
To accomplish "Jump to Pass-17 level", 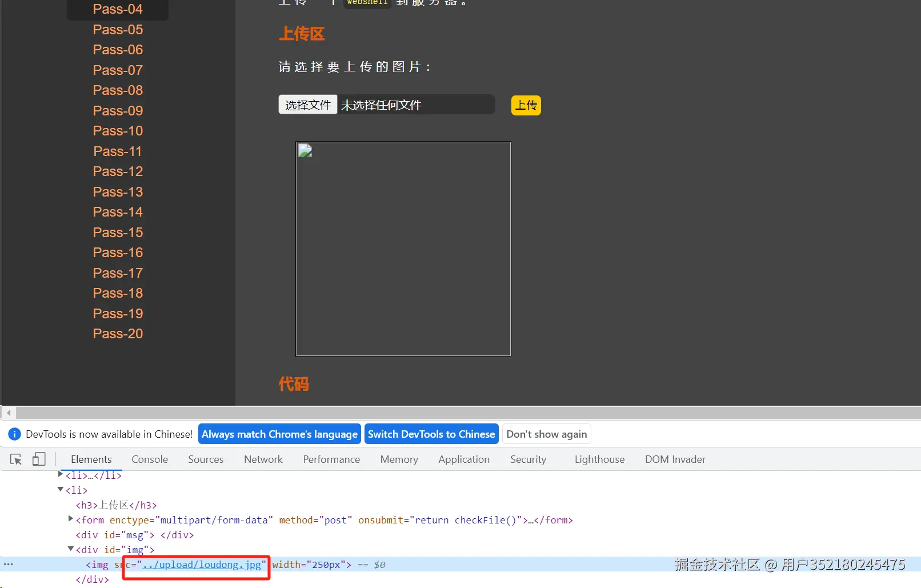I will click(x=118, y=273).
